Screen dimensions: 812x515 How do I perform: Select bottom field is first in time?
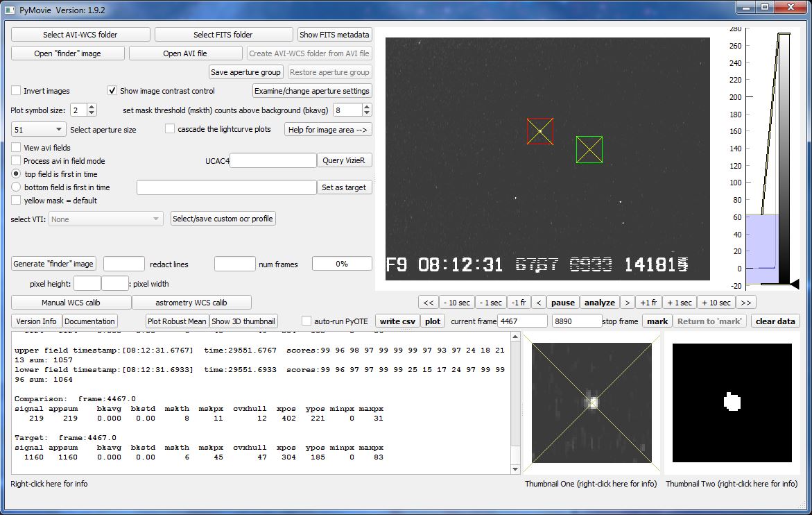pyautogui.click(x=17, y=187)
